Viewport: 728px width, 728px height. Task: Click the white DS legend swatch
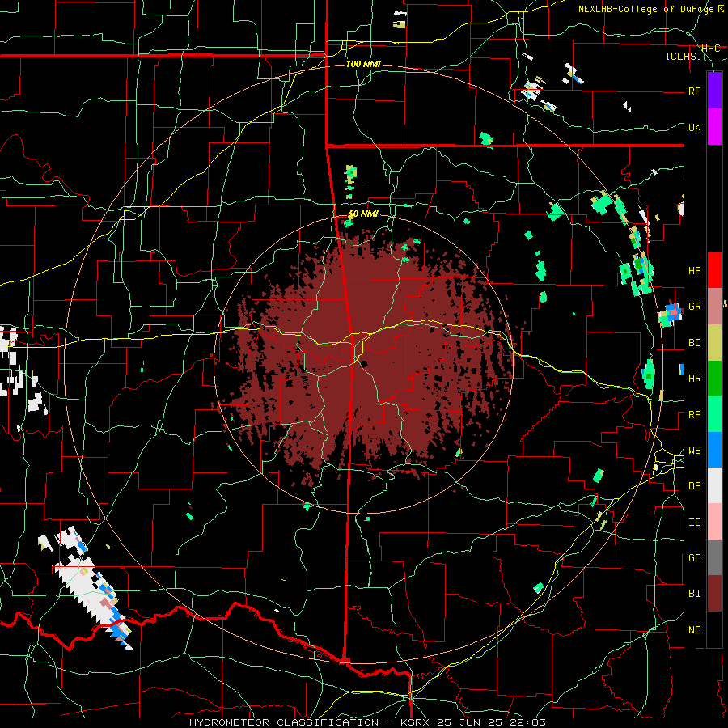tap(714, 485)
